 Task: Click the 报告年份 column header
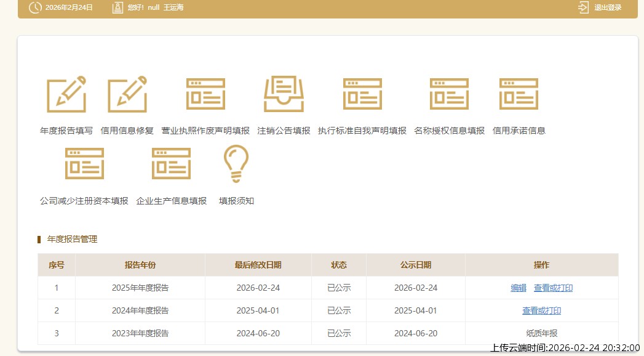[x=140, y=265]
